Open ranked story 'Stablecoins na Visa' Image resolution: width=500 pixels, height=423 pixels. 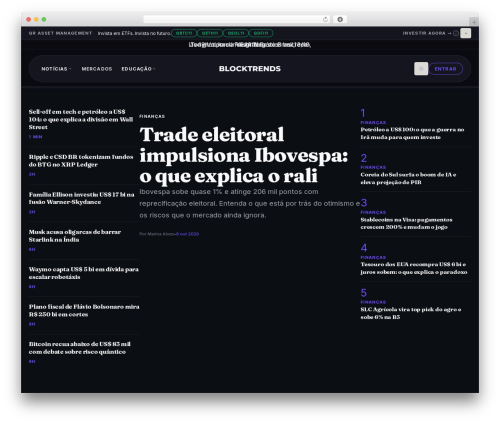click(x=406, y=223)
